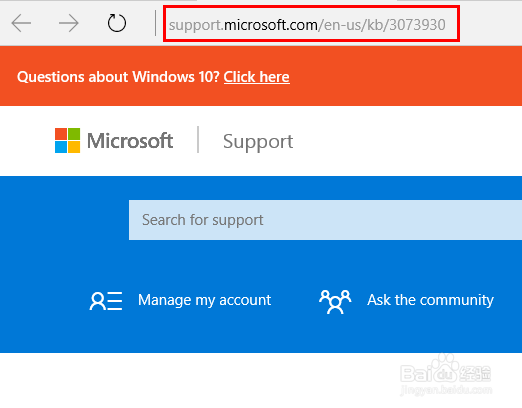Select the address bar showing support.microsoft.com URL
522x408 pixels.
(311, 24)
